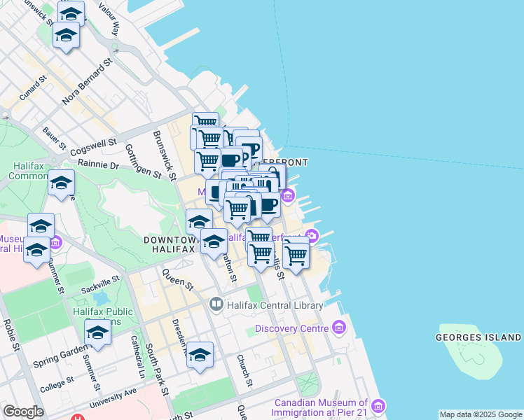Select the Cathedral Ln label

138,357
